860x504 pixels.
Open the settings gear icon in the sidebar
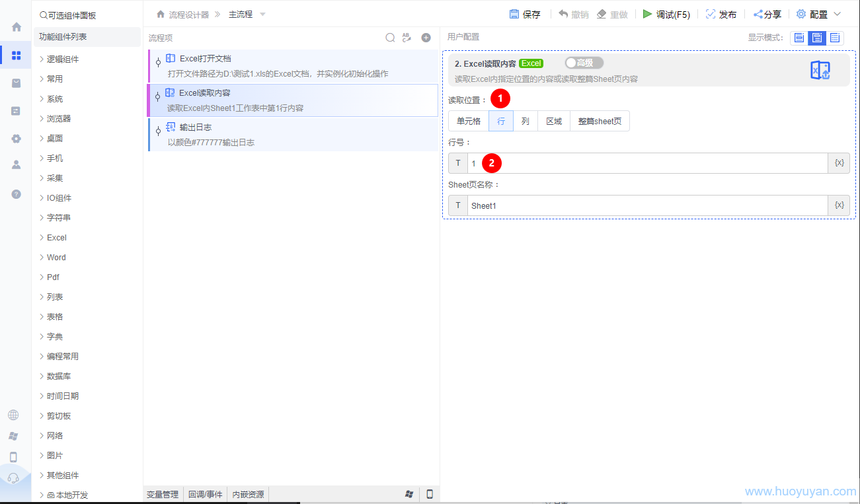(15, 139)
